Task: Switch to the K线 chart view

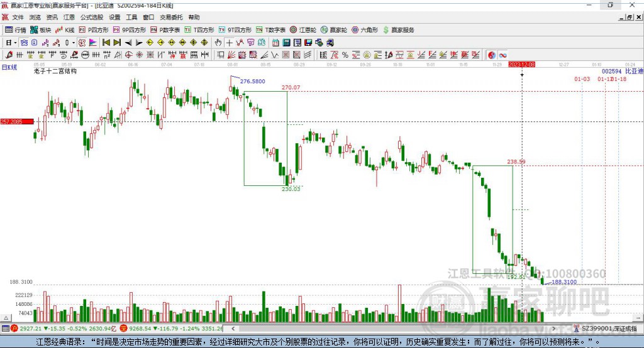Action: 65,30
